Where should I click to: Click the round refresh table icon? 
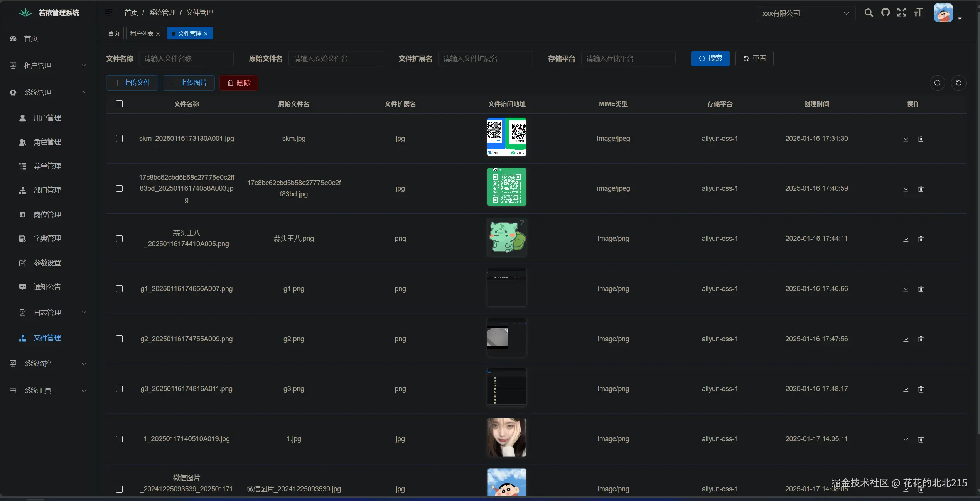[958, 83]
